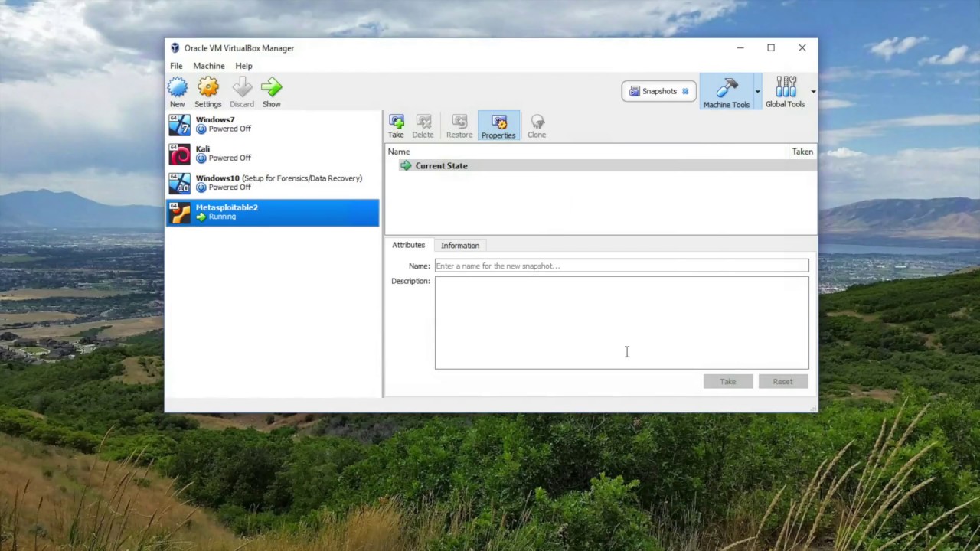Select the Metasploitable2 running VM
Image resolution: width=980 pixels, height=551 pixels.
tap(273, 212)
